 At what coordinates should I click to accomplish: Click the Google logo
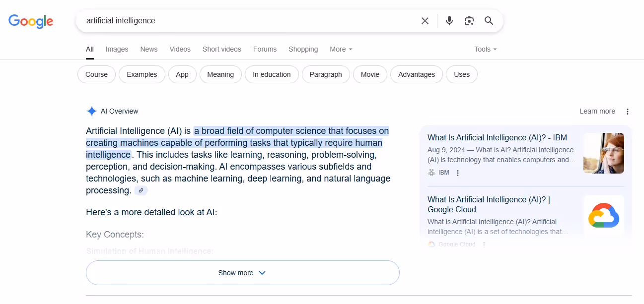[x=31, y=21]
